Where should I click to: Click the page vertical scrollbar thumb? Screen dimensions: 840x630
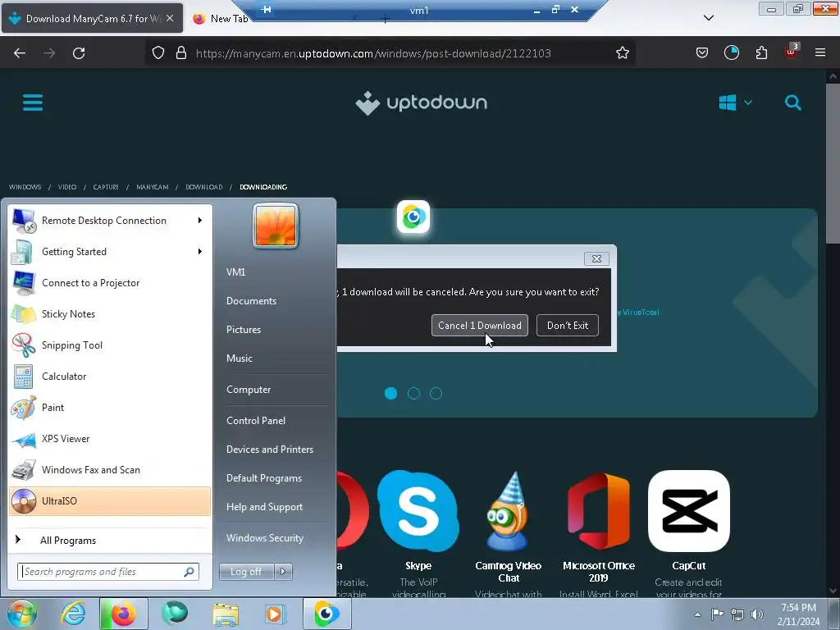point(833,162)
